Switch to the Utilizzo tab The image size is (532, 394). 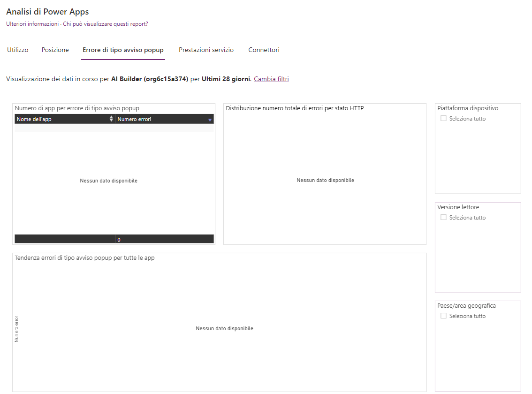pyautogui.click(x=17, y=50)
